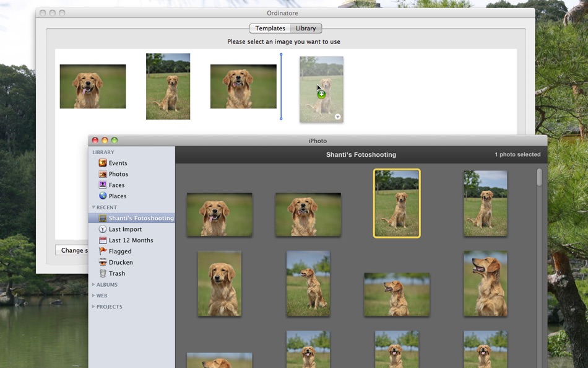Select rightmost second-row dog profile photo
588x368 pixels.
click(485, 284)
